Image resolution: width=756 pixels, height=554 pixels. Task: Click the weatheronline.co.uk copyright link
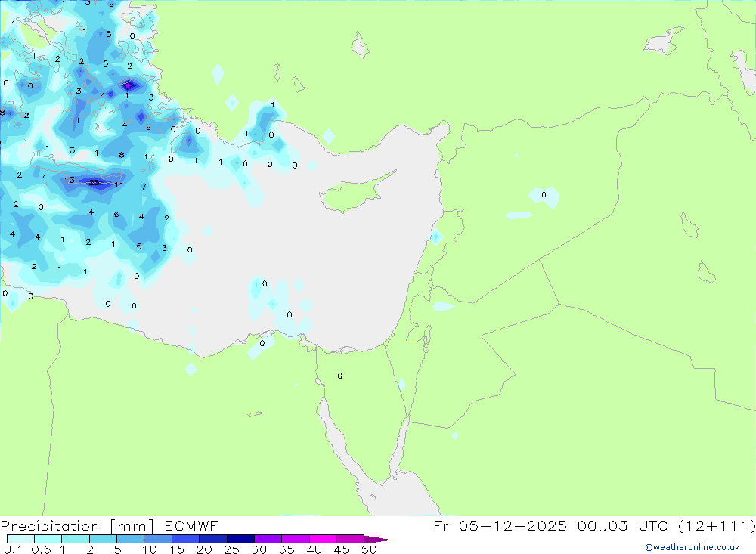(x=692, y=547)
